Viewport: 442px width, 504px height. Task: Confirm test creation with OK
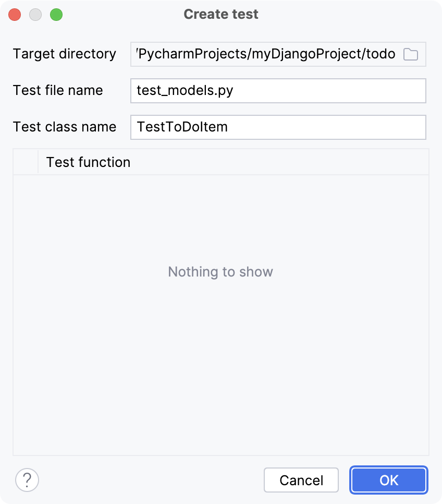coord(388,479)
